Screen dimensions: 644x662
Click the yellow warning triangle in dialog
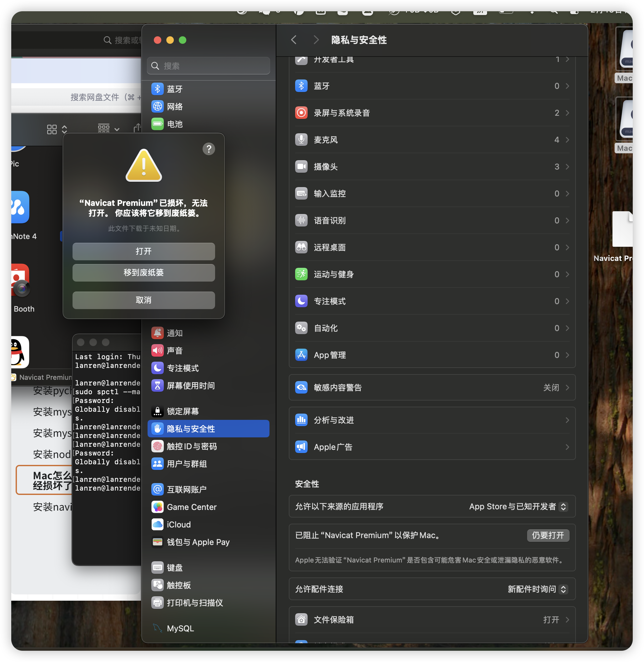coord(144,166)
